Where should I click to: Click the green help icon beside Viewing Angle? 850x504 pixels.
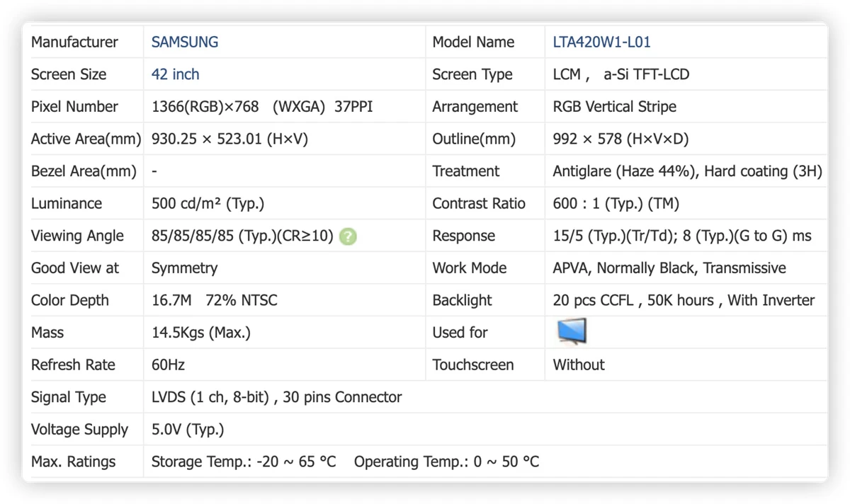[x=348, y=236]
